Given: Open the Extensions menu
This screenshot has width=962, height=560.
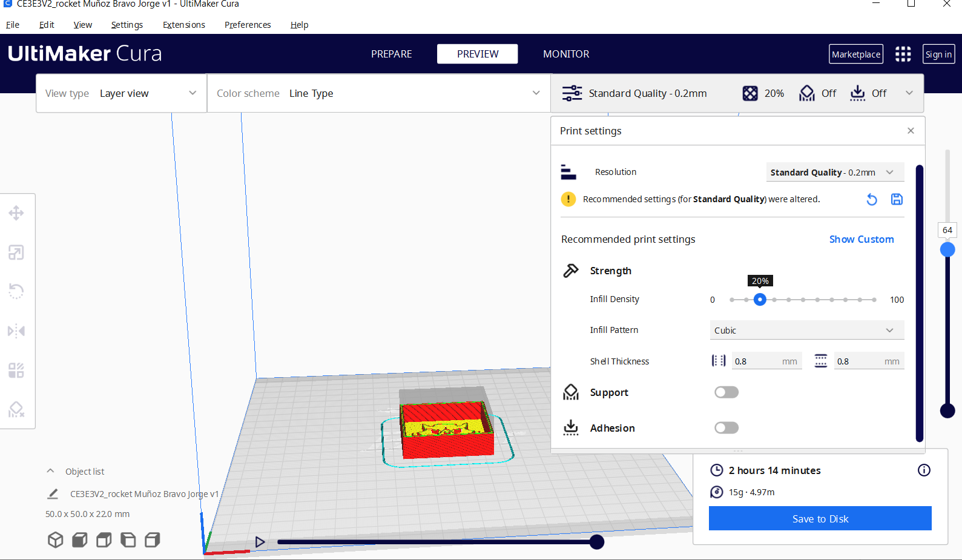Looking at the screenshot, I should pos(184,25).
